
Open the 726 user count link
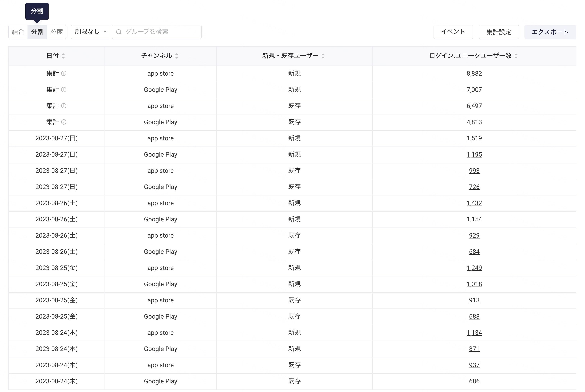pos(474,187)
